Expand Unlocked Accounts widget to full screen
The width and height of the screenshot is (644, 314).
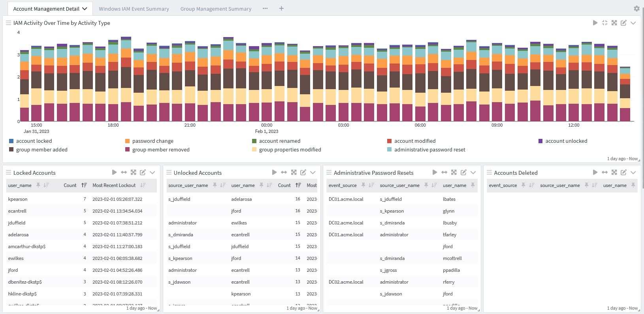(x=294, y=172)
